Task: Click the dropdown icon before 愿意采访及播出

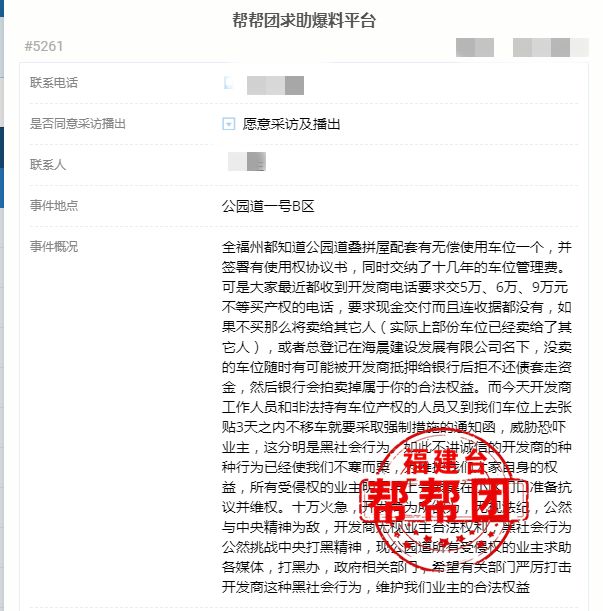Action: point(228,124)
